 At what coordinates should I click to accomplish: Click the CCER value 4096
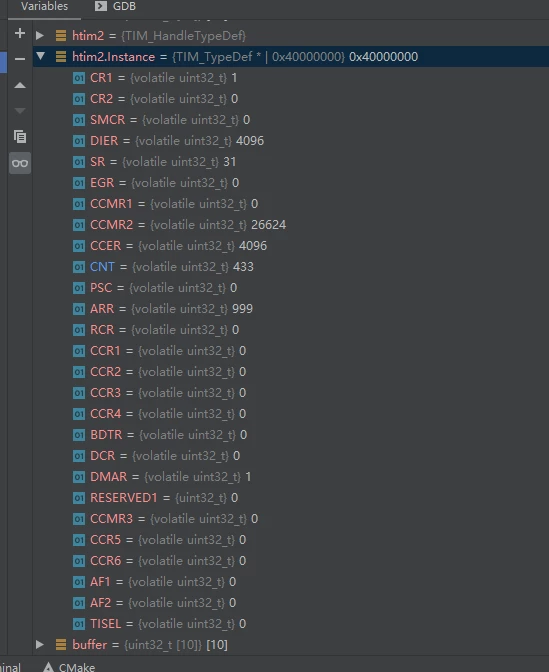point(253,246)
